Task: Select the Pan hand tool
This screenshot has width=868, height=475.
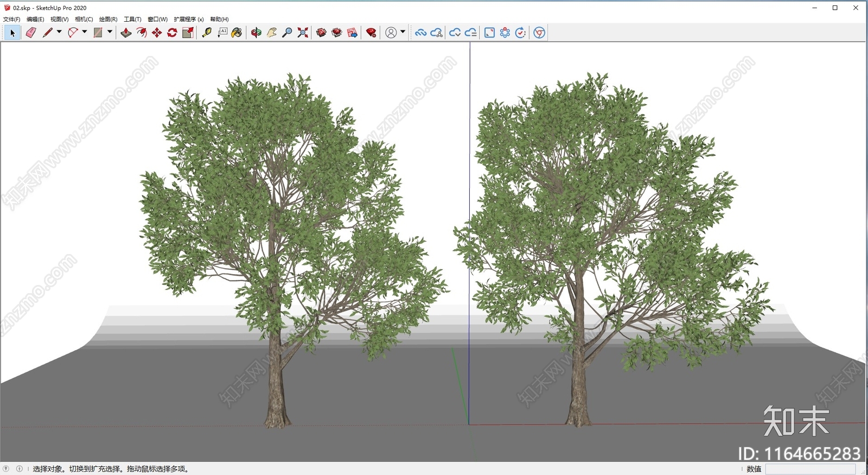Action: pos(272,33)
